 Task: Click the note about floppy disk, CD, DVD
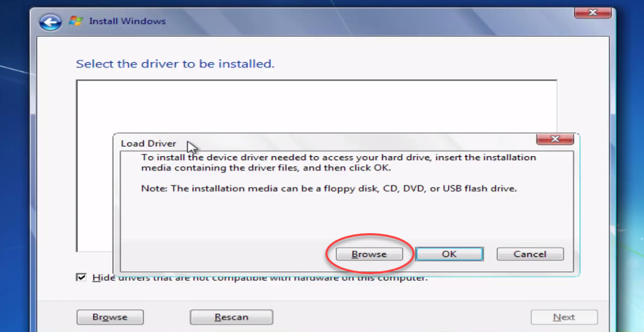coord(329,189)
